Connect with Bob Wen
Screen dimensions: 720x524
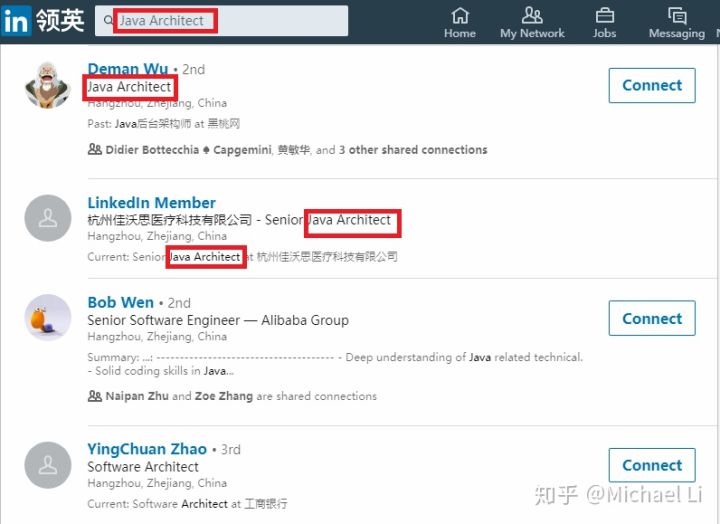click(x=652, y=318)
